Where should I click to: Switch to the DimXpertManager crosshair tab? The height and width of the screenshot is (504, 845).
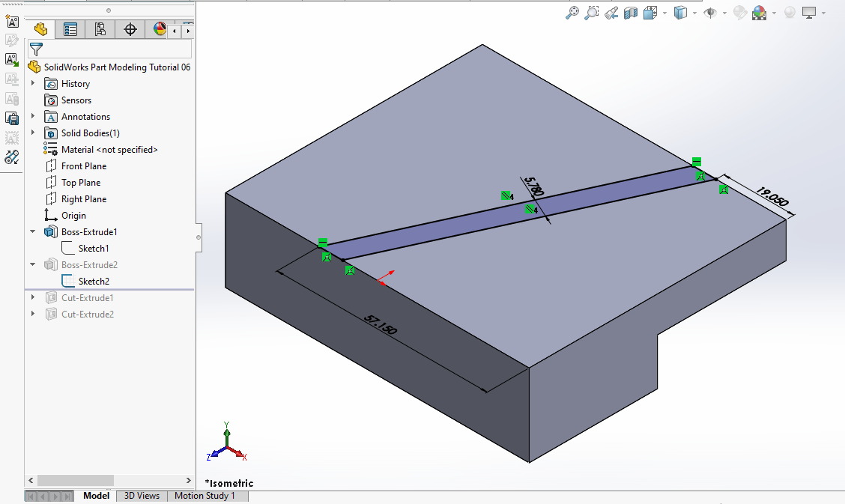130,29
